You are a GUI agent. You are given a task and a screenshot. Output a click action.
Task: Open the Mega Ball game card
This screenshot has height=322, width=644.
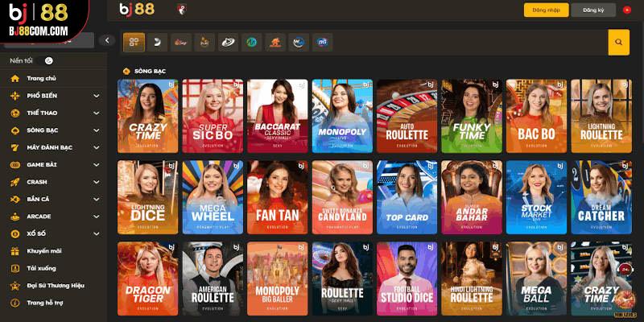(x=536, y=279)
